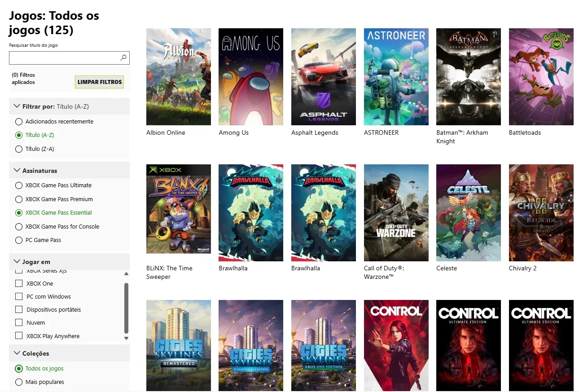Click the Chivalry 2 title link
This screenshot has width=579, height=392.
[x=523, y=268]
